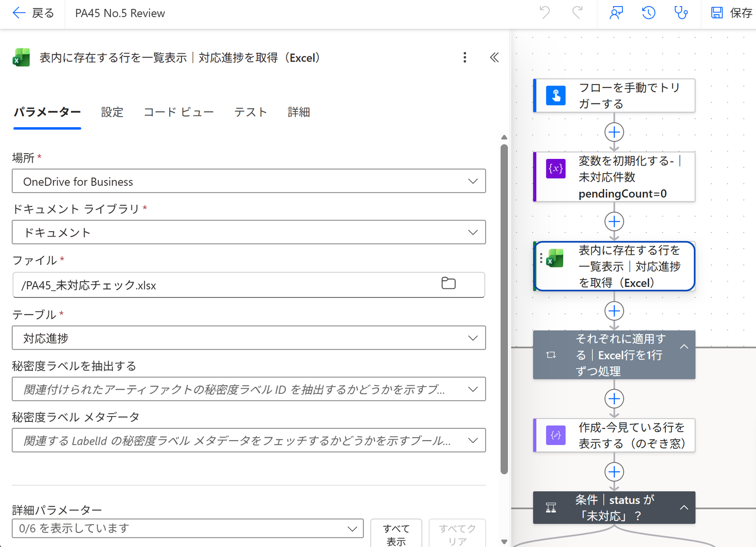Click manual trigger touch icon on flow card
The width and height of the screenshot is (756, 547).
click(556, 95)
